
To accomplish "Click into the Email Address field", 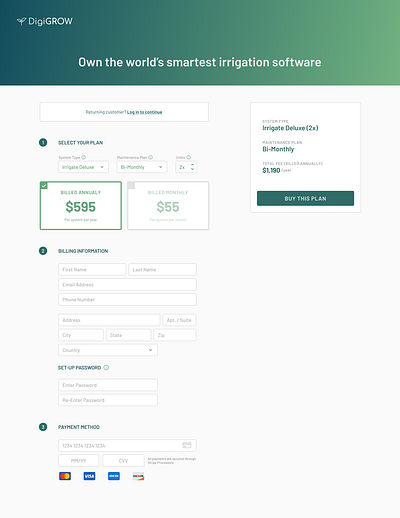I will point(127,284).
